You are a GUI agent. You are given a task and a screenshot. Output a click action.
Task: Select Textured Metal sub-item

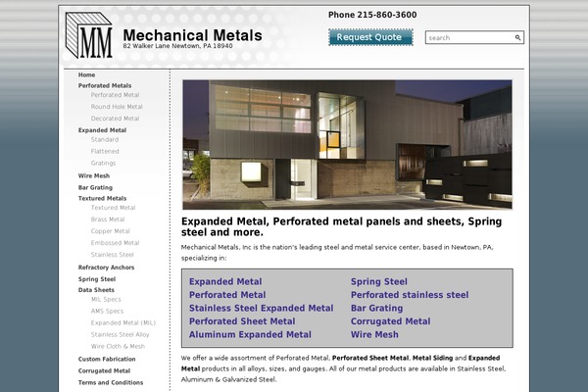pyautogui.click(x=113, y=208)
